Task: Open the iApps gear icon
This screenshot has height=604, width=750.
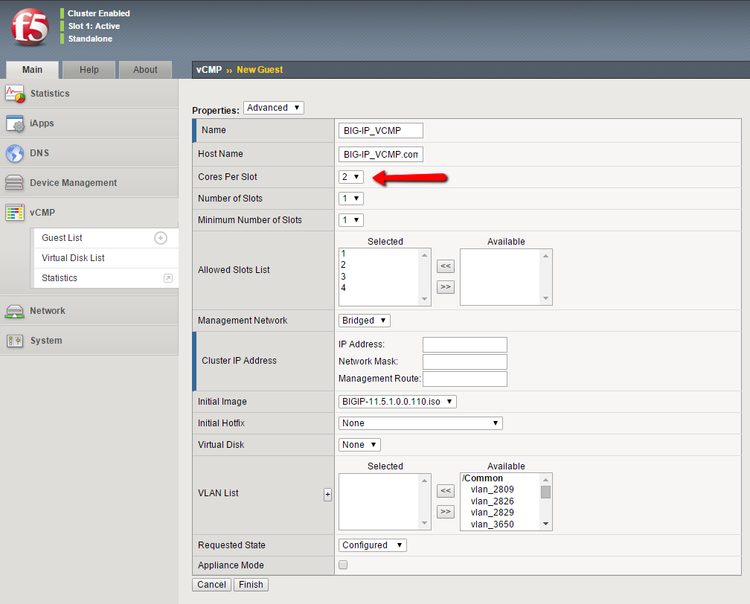Action: point(15,123)
